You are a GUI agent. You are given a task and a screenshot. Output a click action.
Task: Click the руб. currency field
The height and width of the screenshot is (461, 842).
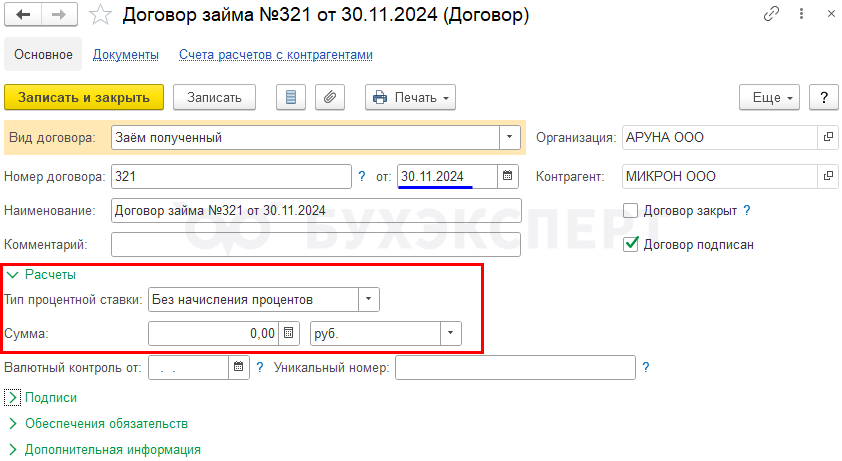[375, 334]
